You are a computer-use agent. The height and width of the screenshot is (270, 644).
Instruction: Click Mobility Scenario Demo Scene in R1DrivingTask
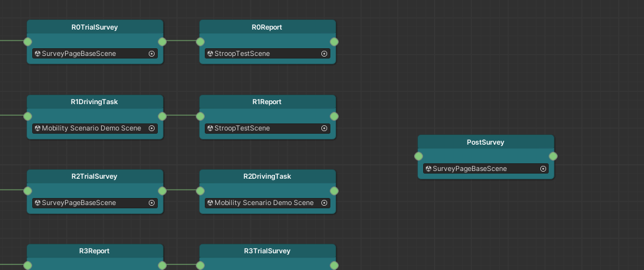coord(95,128)
